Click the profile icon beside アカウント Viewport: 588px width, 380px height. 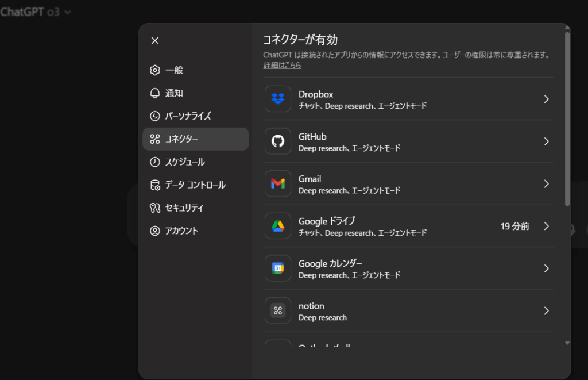click(155, 231)
